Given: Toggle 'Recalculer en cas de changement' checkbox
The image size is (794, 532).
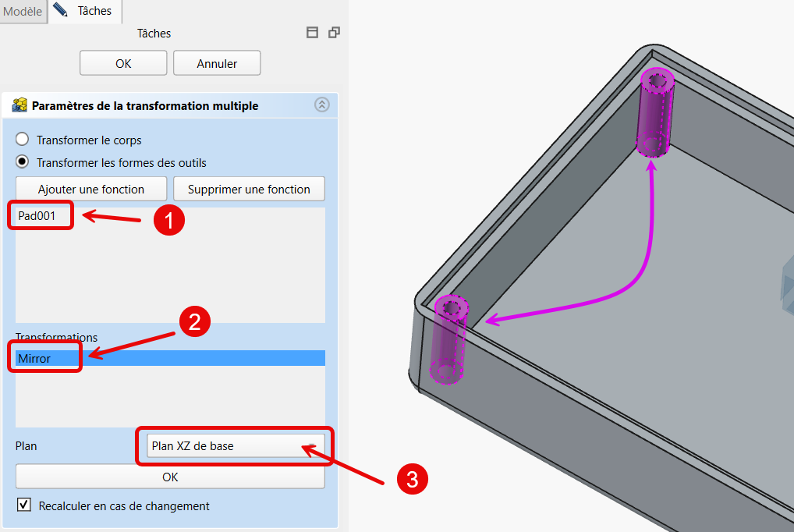Looking at the screenshot, I should [x=23, y=505].
